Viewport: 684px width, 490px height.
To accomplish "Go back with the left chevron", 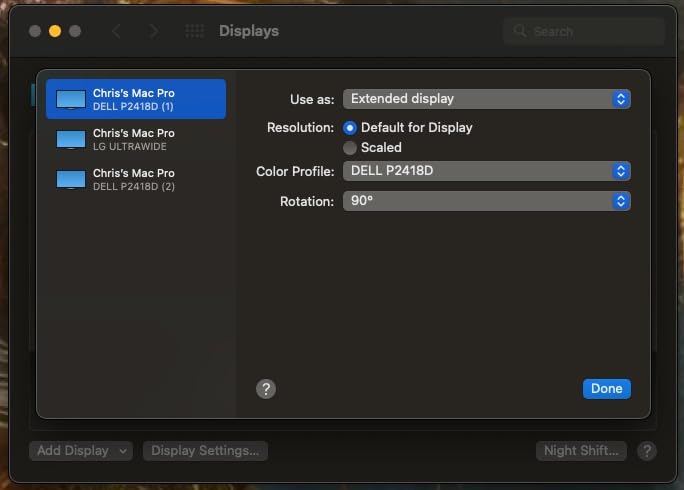I will [116, 31].
